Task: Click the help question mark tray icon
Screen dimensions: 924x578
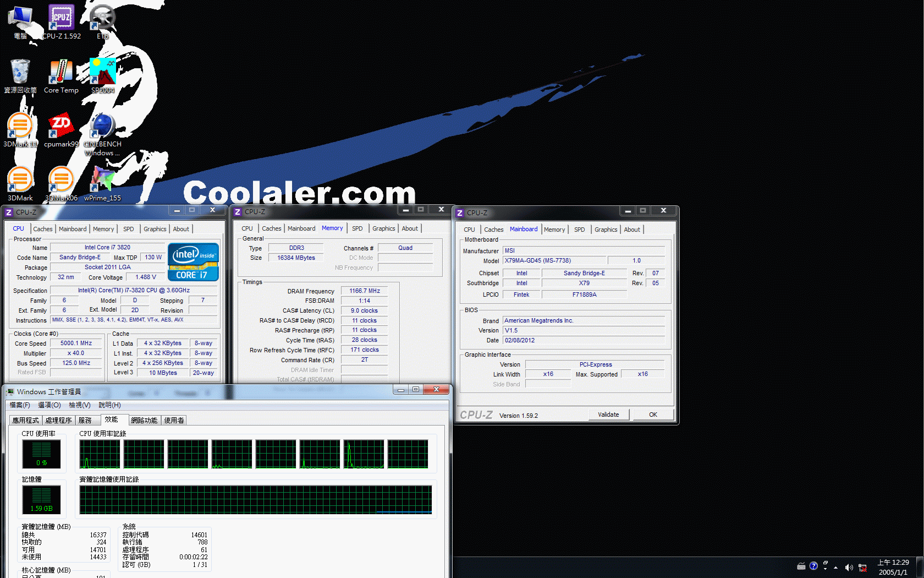Action: coord(813,566)
